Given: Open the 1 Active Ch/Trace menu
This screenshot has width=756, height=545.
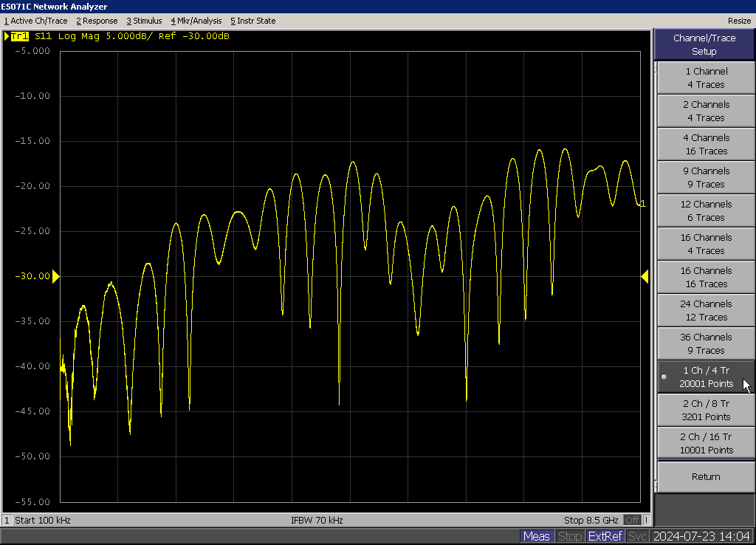Looking at the screenshot, I should click(36, 21).
